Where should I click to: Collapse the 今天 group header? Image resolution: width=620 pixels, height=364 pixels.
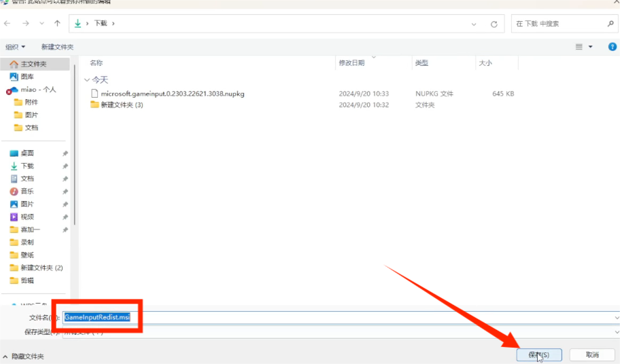click(x=86, y=79)
